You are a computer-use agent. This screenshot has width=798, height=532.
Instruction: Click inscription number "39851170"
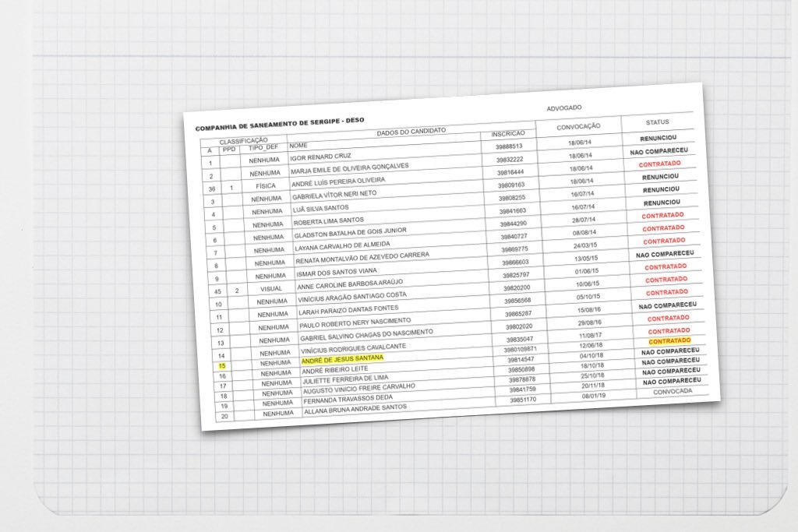pyautogui.click(x=523, y=400)
